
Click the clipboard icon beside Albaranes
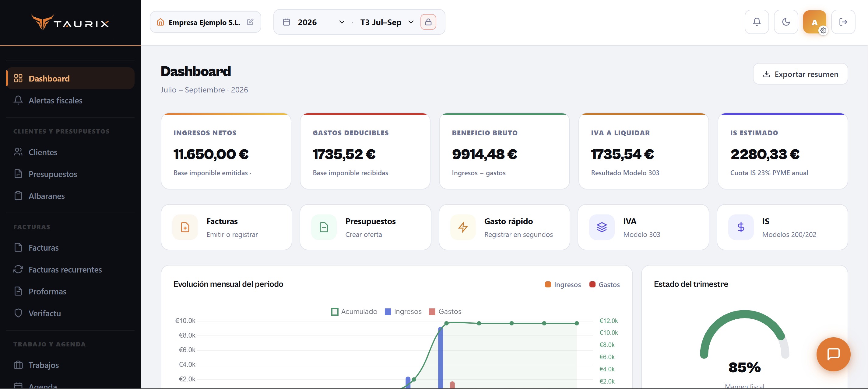[18, 196]
